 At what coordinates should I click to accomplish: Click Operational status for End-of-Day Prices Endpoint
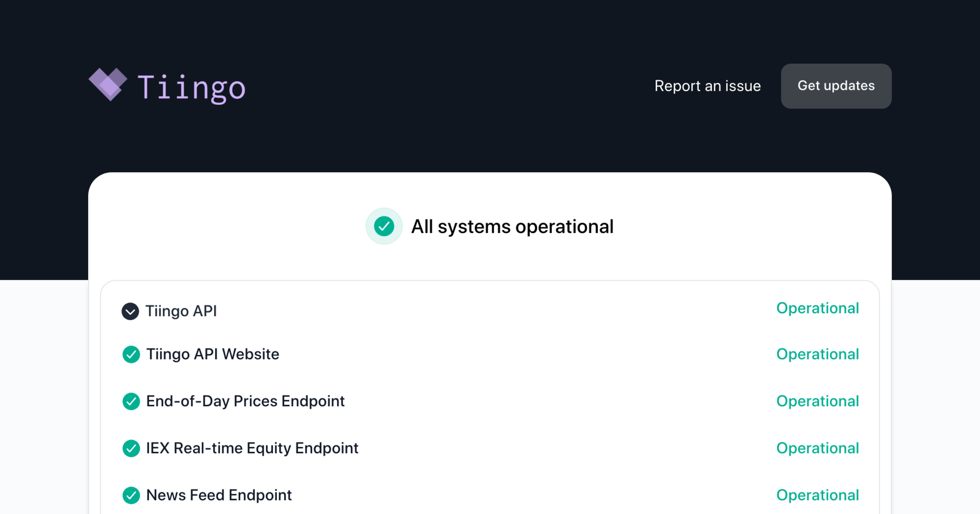click(x=817, y=401)
